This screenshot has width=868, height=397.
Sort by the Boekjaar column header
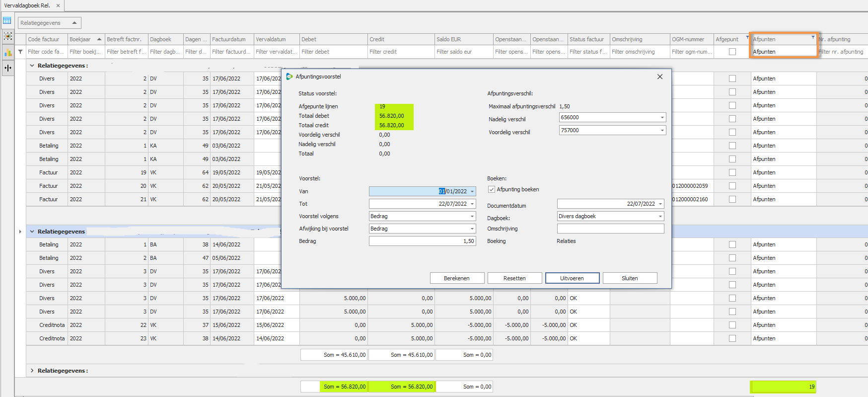pos(86,39)
